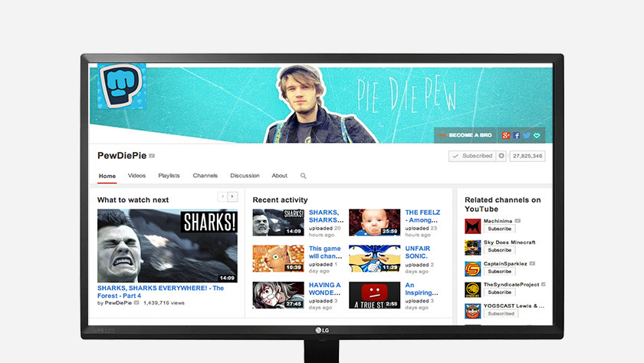The image size is (644, 363).
Task: Click the CaptainSparklez channel avatar
Action: pos(473,269)
